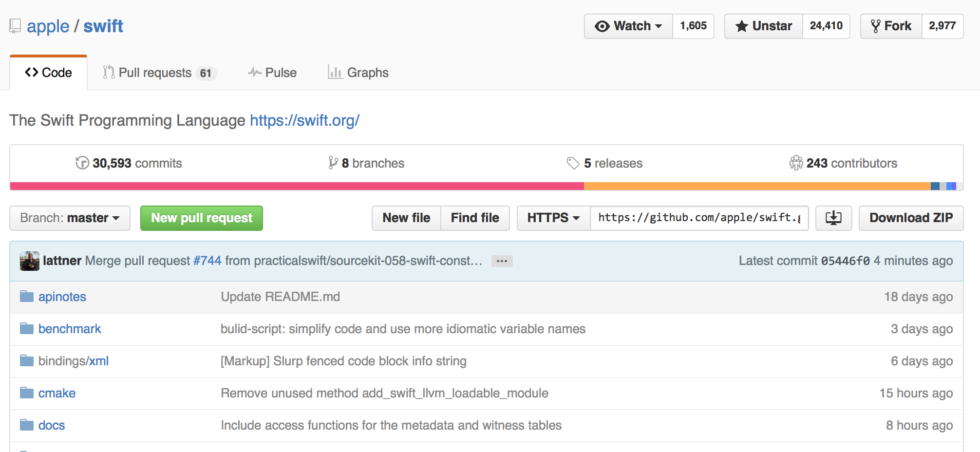
Task: Click the apinotes folder icon
Action: click(27, 296)
